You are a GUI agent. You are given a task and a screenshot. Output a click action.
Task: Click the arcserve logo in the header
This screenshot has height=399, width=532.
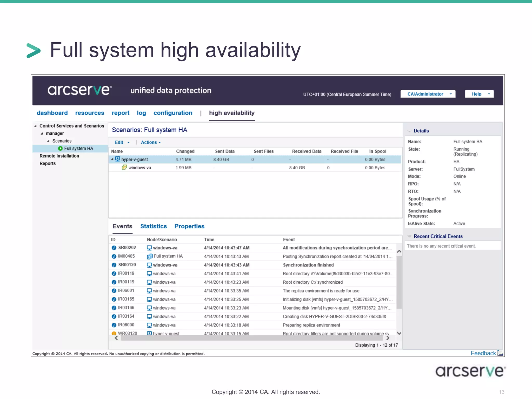[80, 90]
